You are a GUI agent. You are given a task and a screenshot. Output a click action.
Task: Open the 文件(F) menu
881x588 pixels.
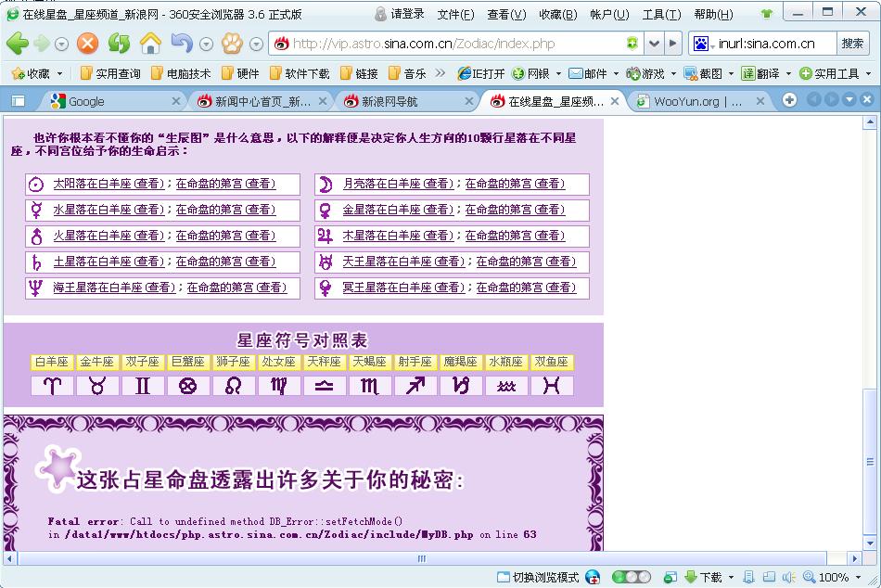(x=455, y=14)
